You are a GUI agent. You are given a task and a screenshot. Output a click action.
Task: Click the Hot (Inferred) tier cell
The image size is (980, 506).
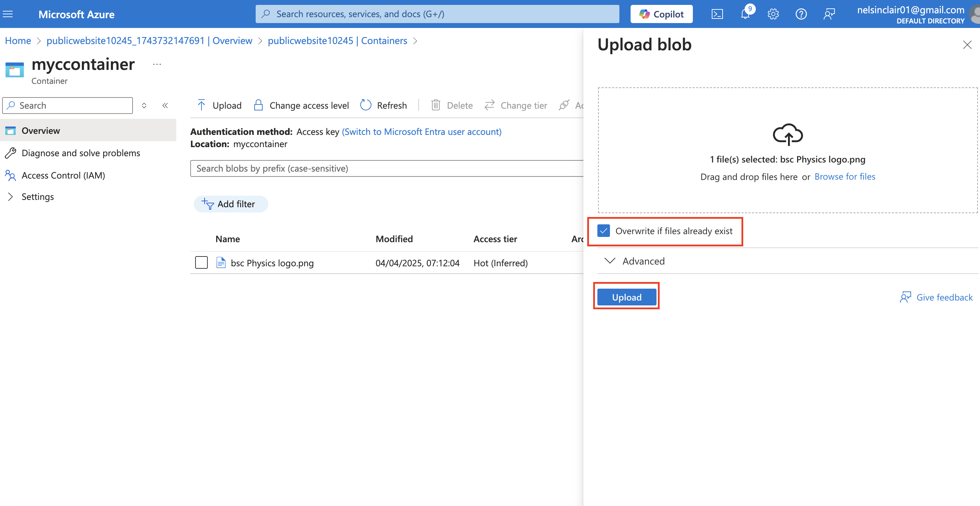pyautogui.click(x=500, y=263)
